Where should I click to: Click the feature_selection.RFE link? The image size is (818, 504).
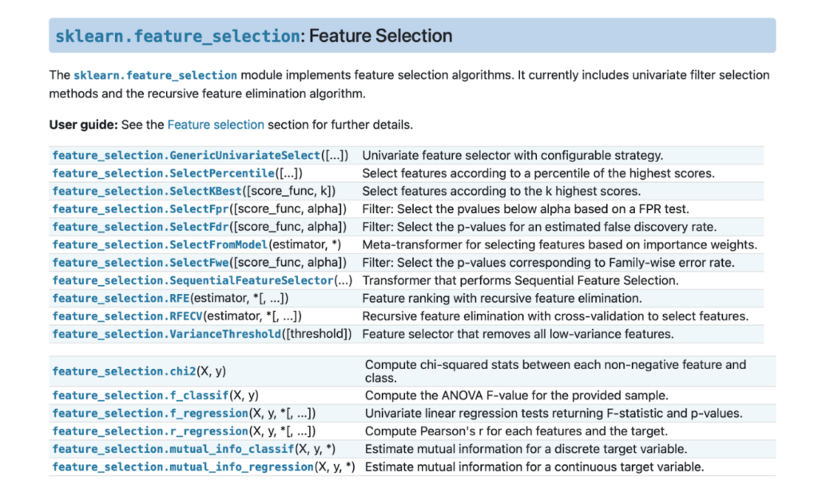129,298
